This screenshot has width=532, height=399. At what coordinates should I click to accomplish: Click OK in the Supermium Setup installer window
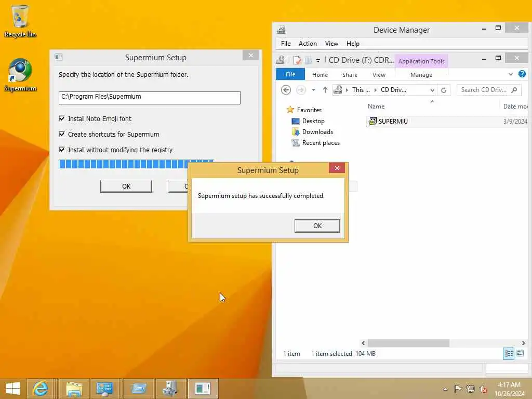click(126, 186)
